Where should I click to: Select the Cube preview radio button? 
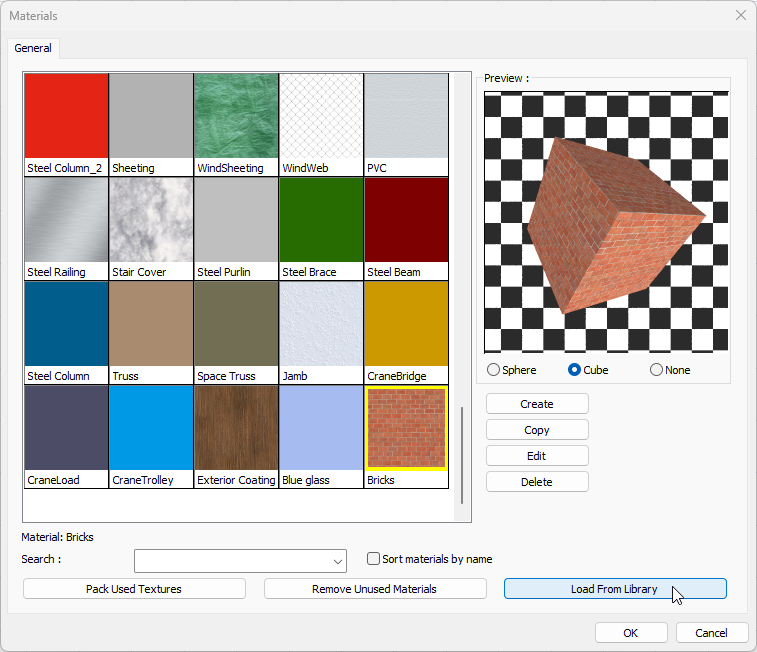pyautogui.click(x=575, y=370)
